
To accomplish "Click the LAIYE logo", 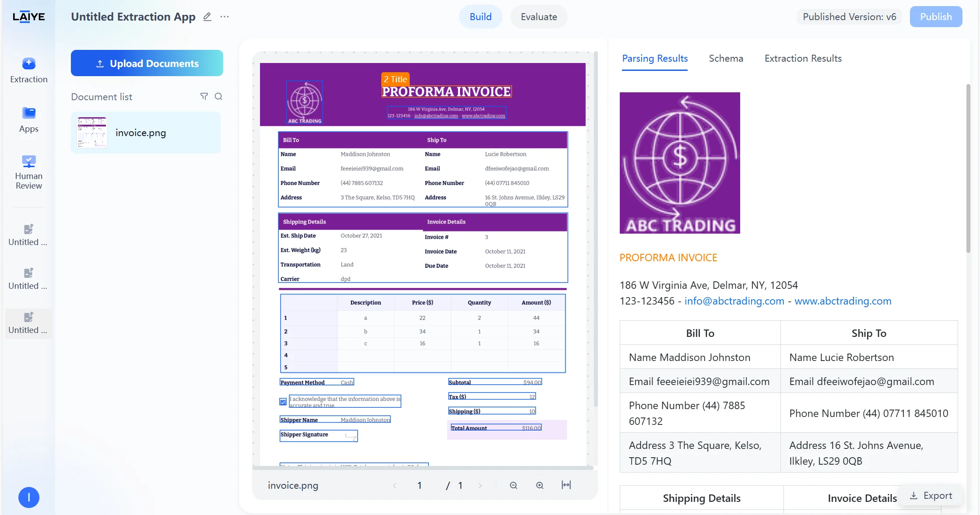I will click(x=29, y=17).
